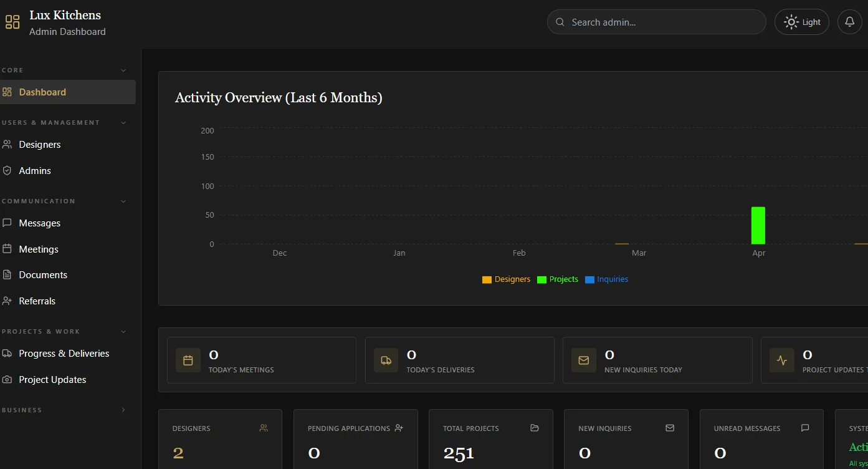The width and height of the screenshot is (868, 469).
Task: Toggle Designers series in chart legend
Action: 506,279
